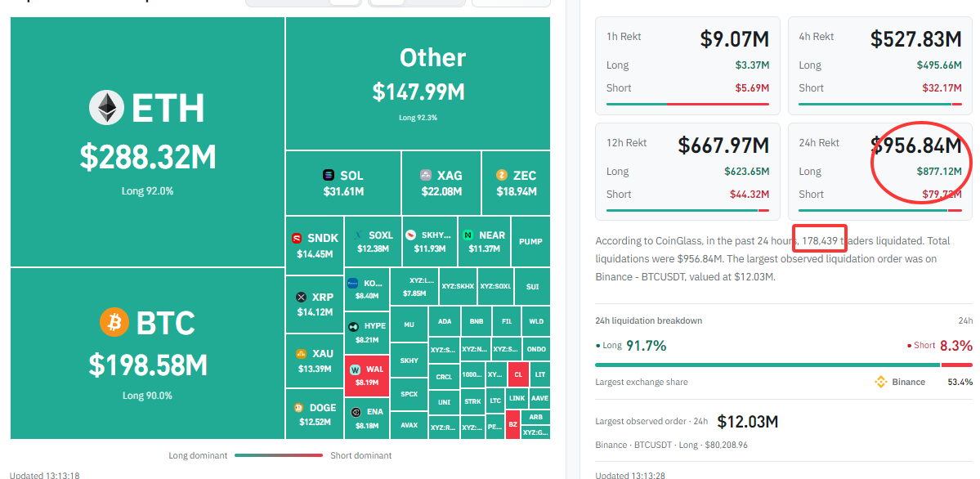This screenshot has width=980, height=479.
Task: Click the long/short dominance legend gradient
Action: [279, 455]
